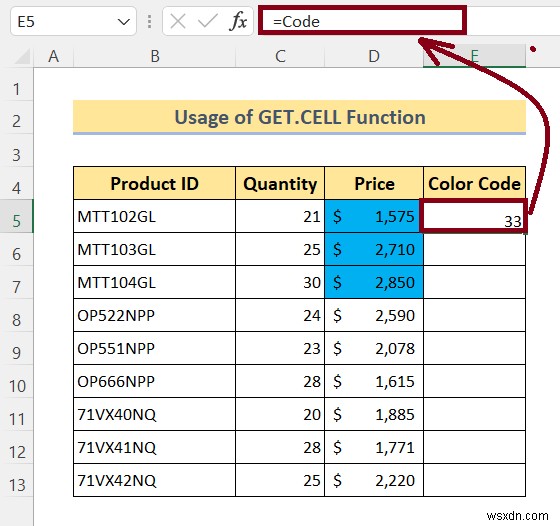Select column B header
The height and width of the screenshot is (526, 560).
(x=154, y=56)
